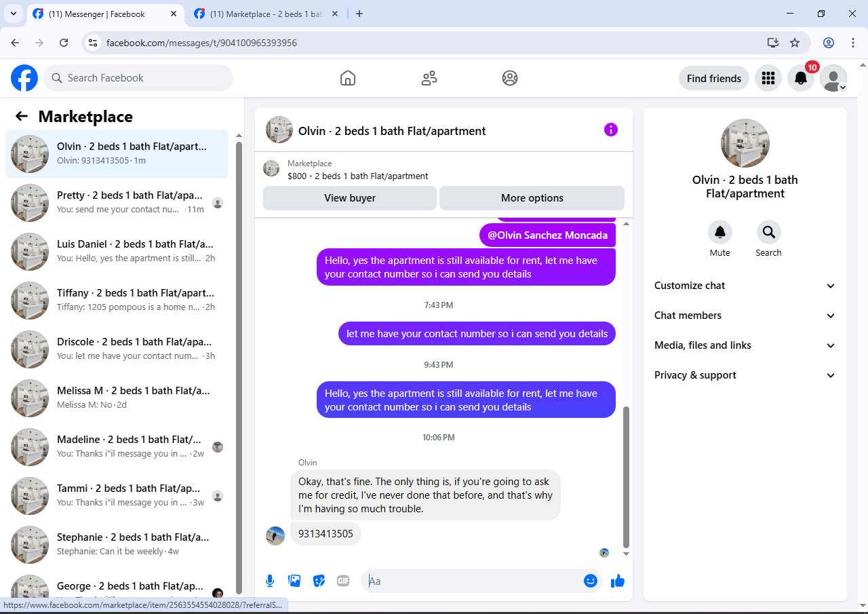This screenshot has width=868, height=614.
Task: Expand the Privacy & support section
Action: pos(745,375)
